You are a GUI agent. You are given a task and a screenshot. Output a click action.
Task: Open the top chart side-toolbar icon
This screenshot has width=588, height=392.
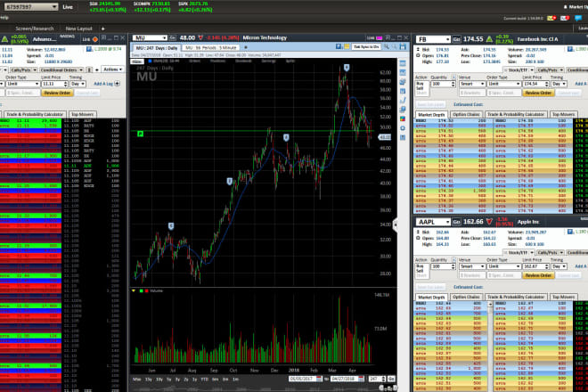[x=403, y=63]
